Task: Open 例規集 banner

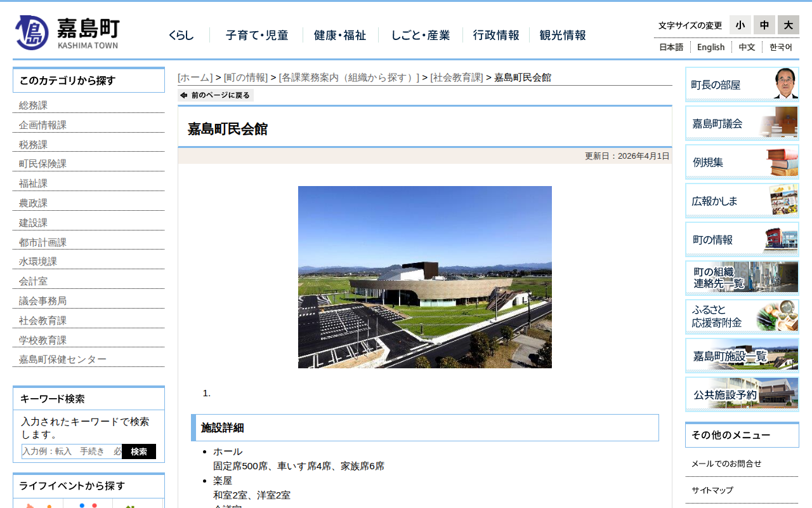Action: (x=742, y=162)
